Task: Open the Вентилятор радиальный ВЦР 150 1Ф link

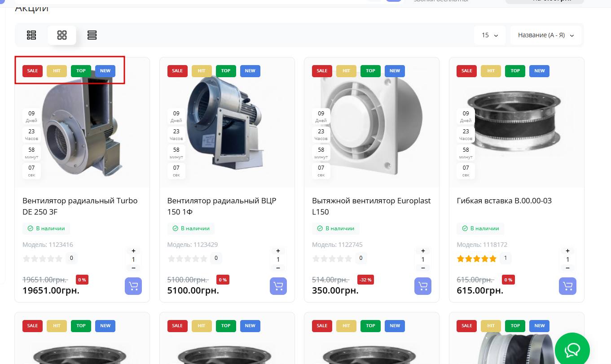Action: coord(222,206)
